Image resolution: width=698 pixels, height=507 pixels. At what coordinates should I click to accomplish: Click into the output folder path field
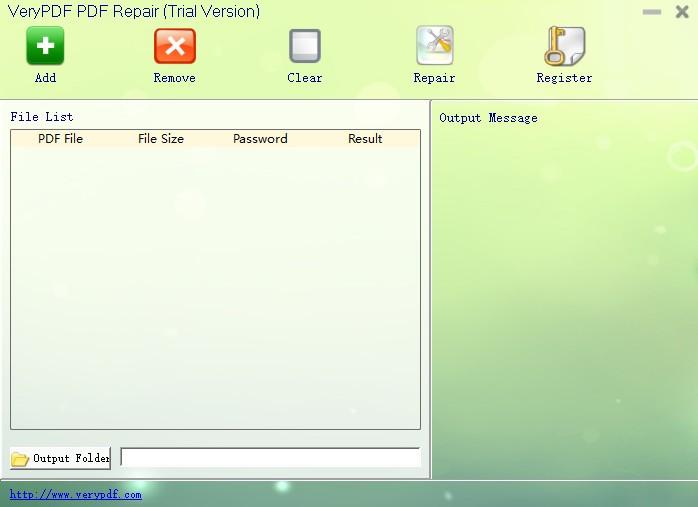point(270,458)
